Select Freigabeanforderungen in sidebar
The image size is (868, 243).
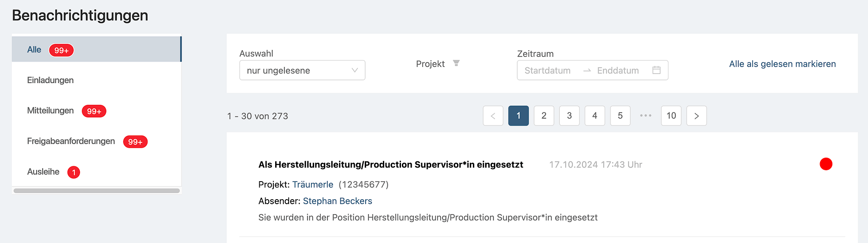click(x=71, y=141)
